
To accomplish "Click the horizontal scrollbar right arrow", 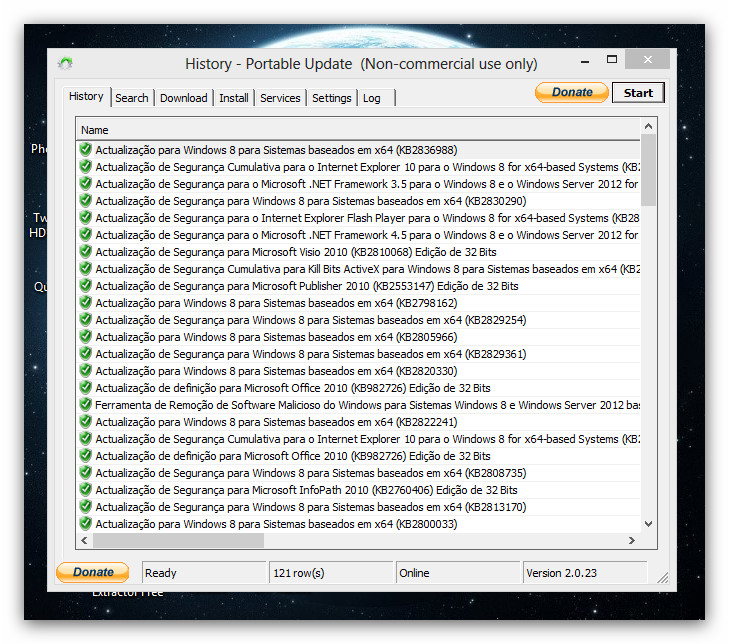I will point(632,540).
